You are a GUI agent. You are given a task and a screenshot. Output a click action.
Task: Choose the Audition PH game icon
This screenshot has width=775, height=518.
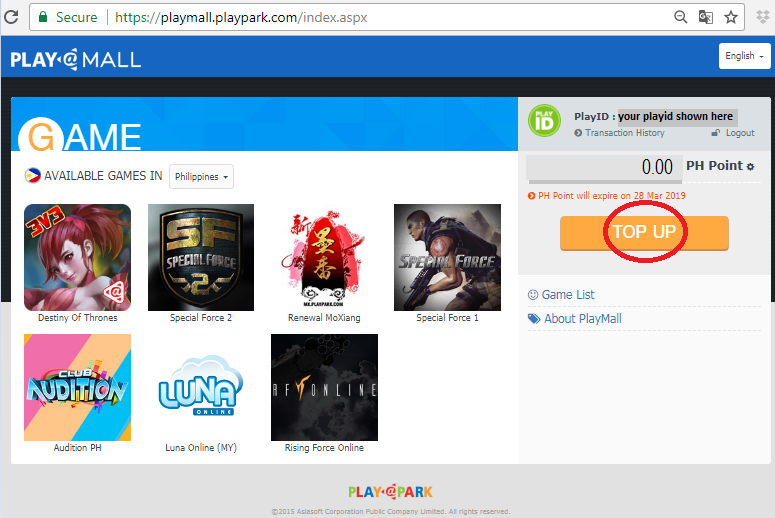pyautogui.click(x=77, y=387)
